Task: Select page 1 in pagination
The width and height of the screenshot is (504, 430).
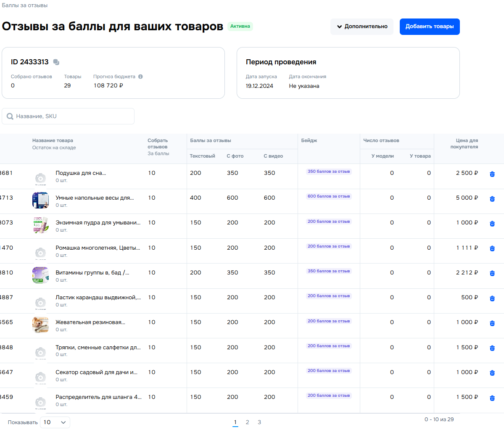Action: 235,422
